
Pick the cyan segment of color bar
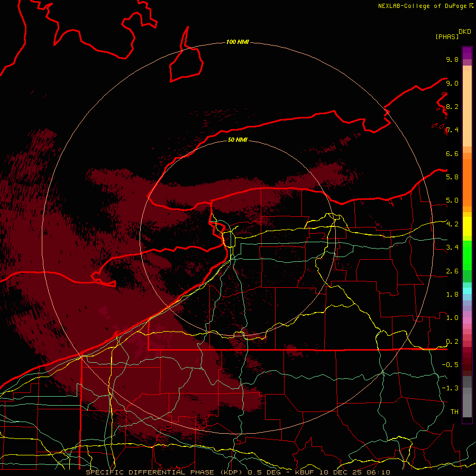point(467,290)
